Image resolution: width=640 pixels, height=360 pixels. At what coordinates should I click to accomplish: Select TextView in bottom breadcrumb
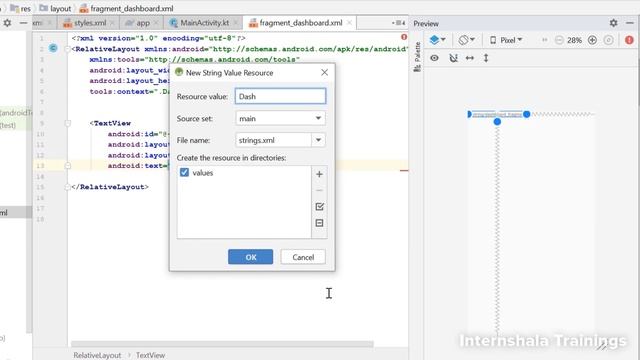pyautogui.click(x=150, y=355)
